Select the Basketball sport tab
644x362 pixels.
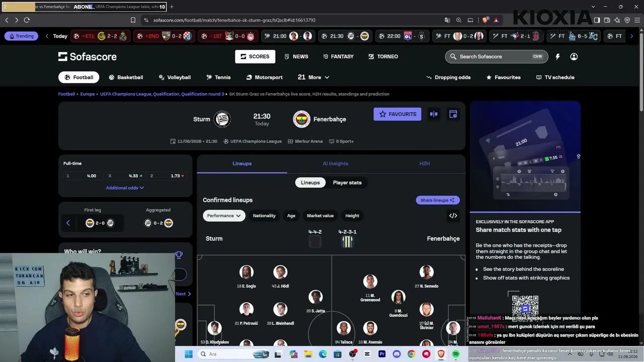click(x=126, y=77)
